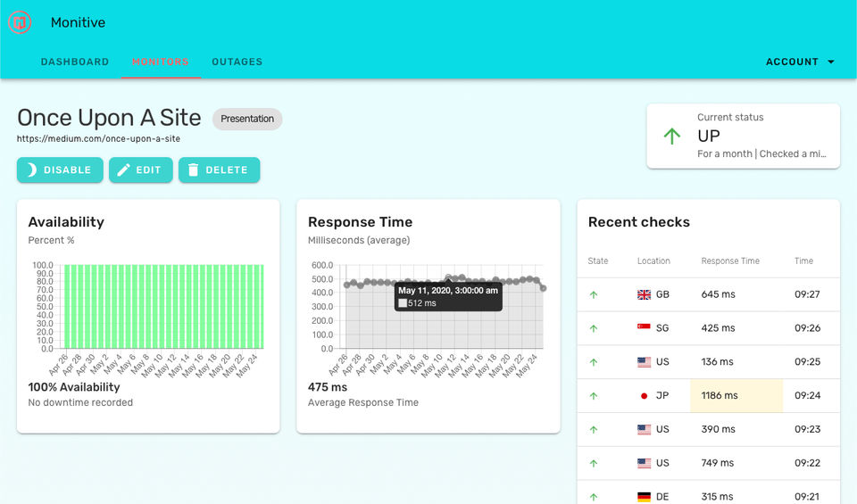Viewport: 857px width, 504px height.
Task: Click the green up-arrow current status icon
Action: [x=671, y=136]
